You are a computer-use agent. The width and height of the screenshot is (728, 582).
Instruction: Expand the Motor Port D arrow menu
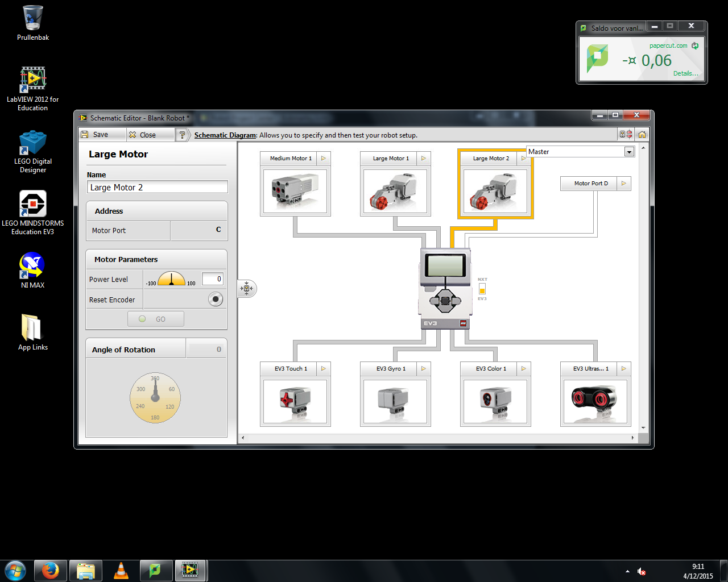(x=624, y=184)
